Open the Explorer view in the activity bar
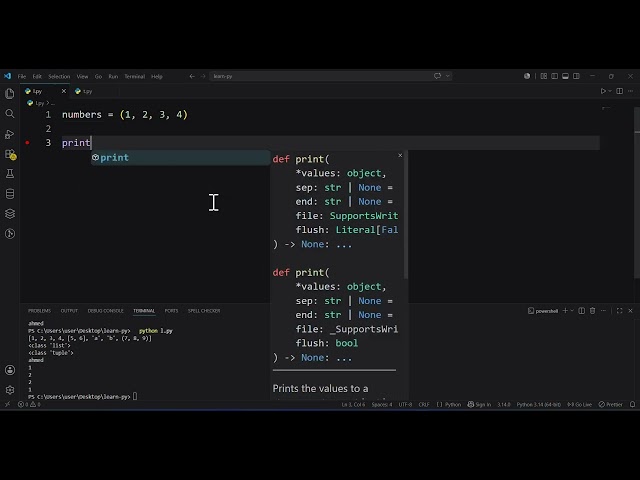Screen dimensions: 640x480 pyautogui.click(x=10, y=94)
